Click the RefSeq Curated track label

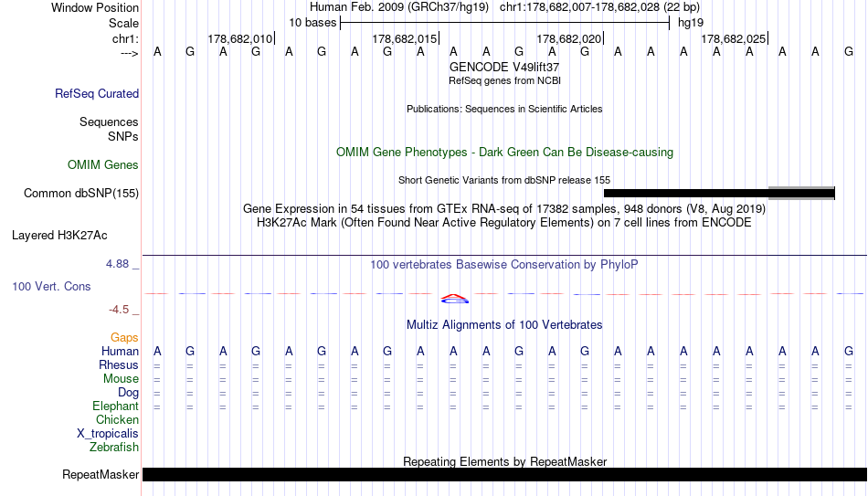pyautogui.click(x=97, y=93)
